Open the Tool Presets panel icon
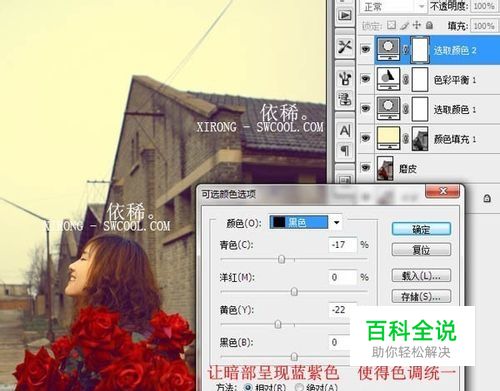The width and height of the screenshot is (500, 391). click(345, 46)
